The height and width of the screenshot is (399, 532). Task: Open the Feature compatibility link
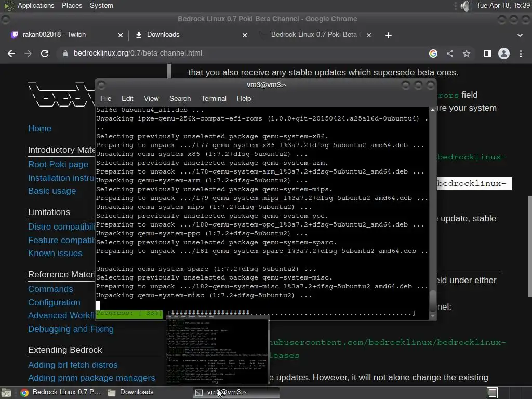tap(61, 240)
